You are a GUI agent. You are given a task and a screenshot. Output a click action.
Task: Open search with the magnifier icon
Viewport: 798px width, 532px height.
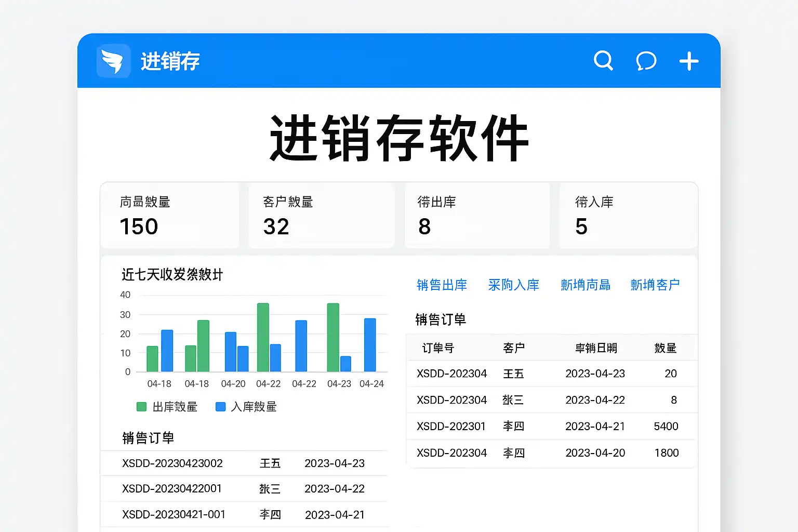pos(603,61)
